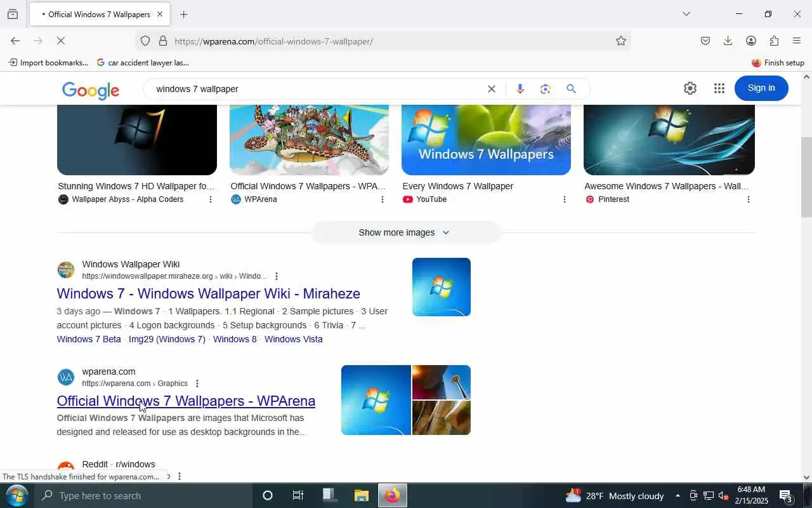Open Pinterest teal swirl wallpaper thumbnail

pyautogui.click(x=669, y=140)
